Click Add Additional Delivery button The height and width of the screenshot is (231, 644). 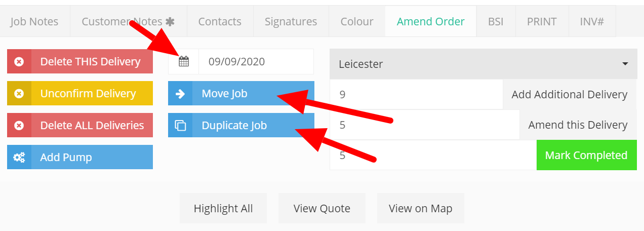coord(570,94)
